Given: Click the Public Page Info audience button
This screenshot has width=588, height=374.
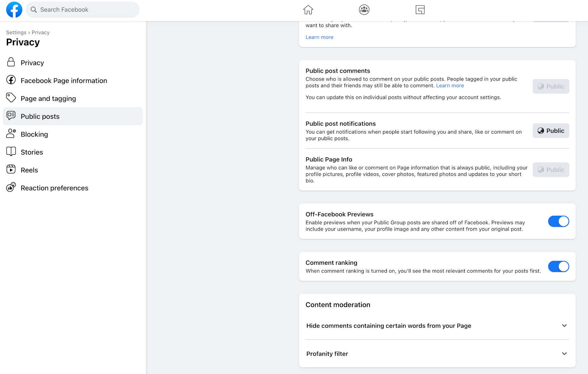Looking at the screenshot, I should tap(551, 170).
